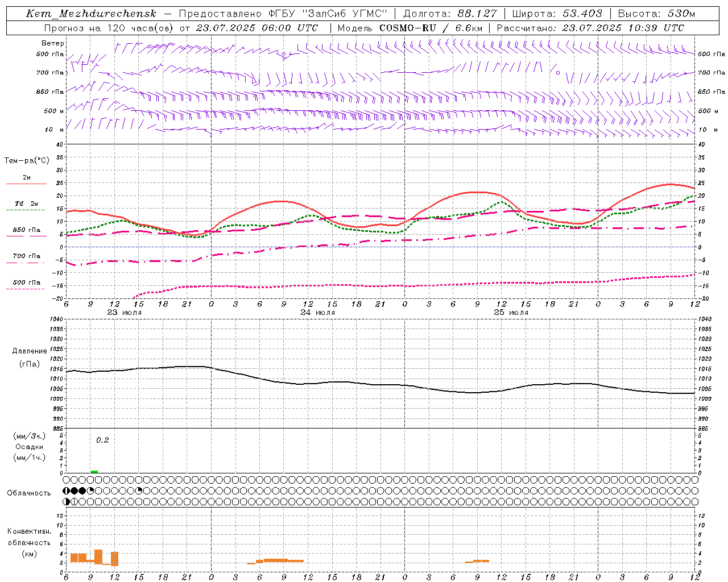Click the dotted line sample under 500 гПа legend

pyautogui.click(x=25, y=289)
